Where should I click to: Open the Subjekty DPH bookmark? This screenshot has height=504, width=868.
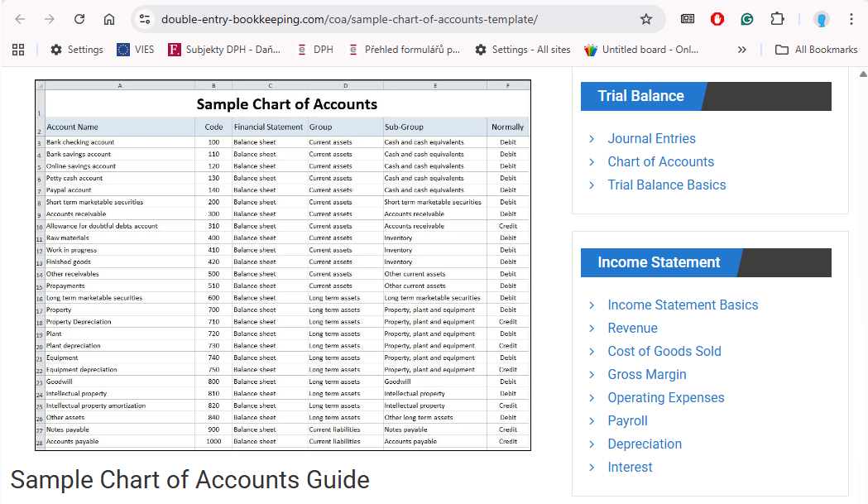pyautogui.click(x=224, y=50)
